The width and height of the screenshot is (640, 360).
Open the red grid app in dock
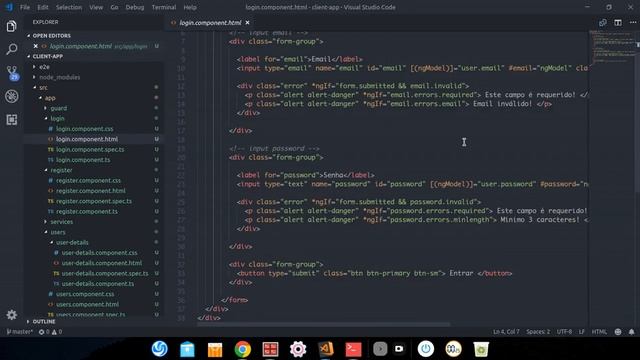point(270,349)
